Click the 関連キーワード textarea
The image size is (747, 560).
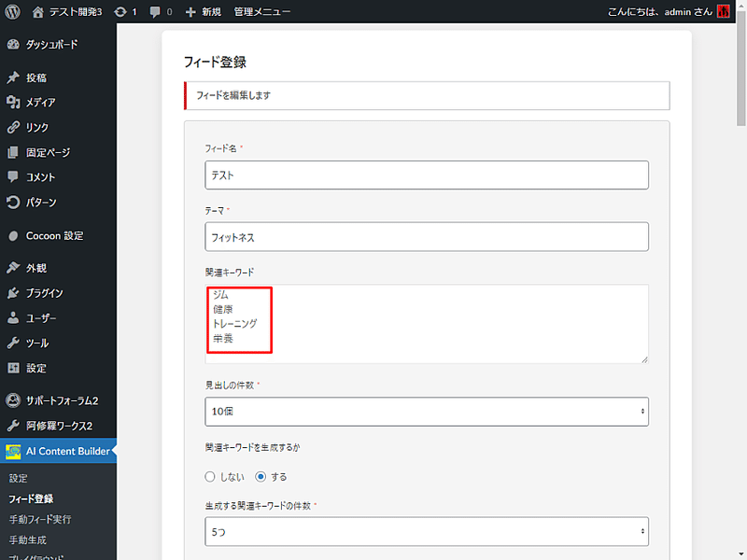pos(427,324)
